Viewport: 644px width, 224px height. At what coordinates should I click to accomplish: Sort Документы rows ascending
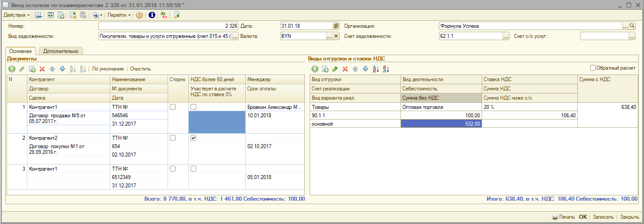(x=73, y=69)
